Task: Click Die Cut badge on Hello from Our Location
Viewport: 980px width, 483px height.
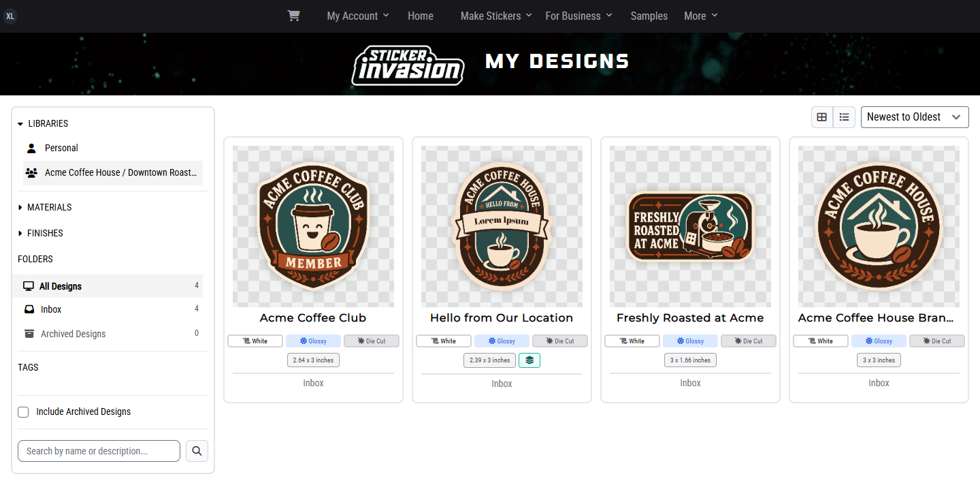Action: (x=560, y=341)
